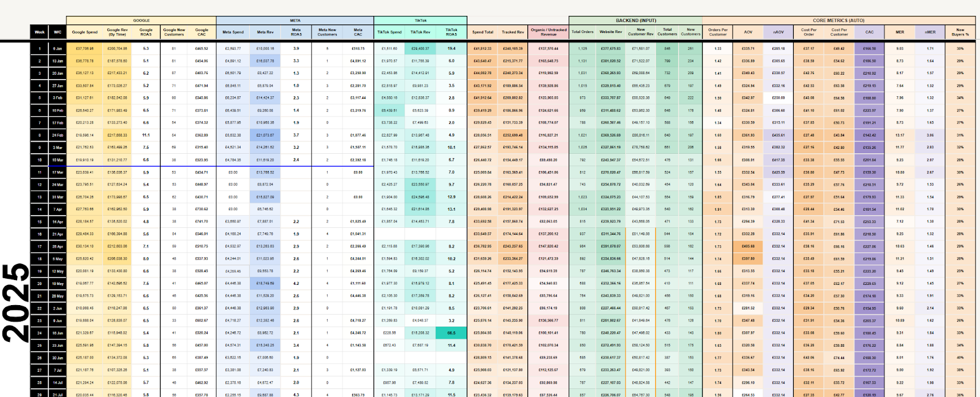
Task: Click the Orders Per Customer header
Action: [718, 32]
